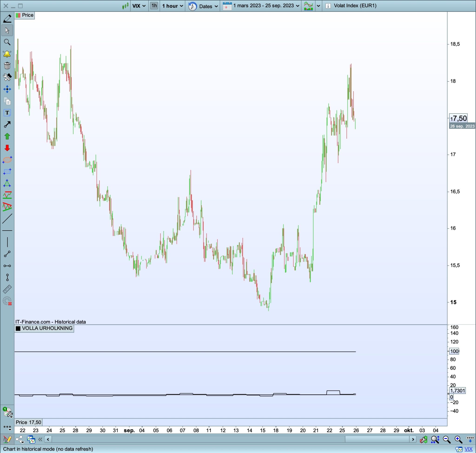Open the VIX instrument dropdown
The height and width of the screenshot is (453, 476).
click(139, 6)
